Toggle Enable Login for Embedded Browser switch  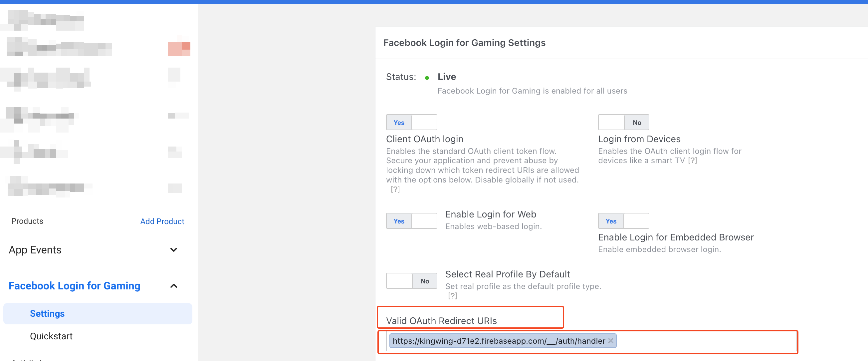coord(623,221)
